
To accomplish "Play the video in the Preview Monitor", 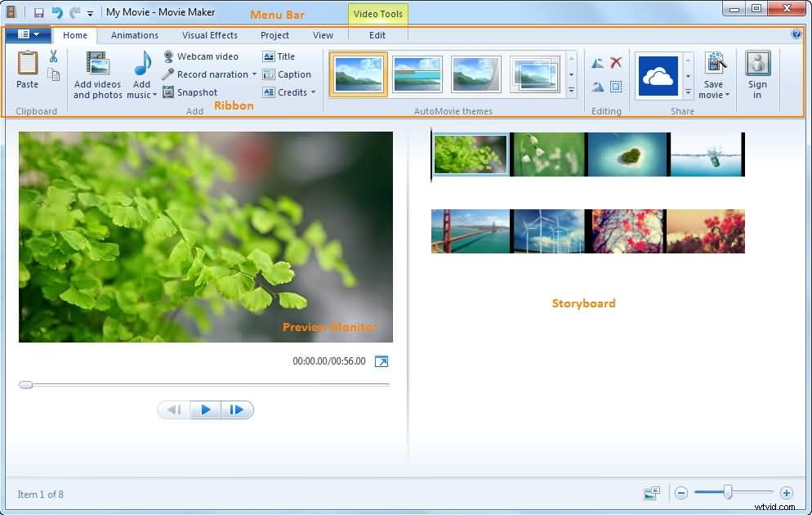I will [205, 410].
